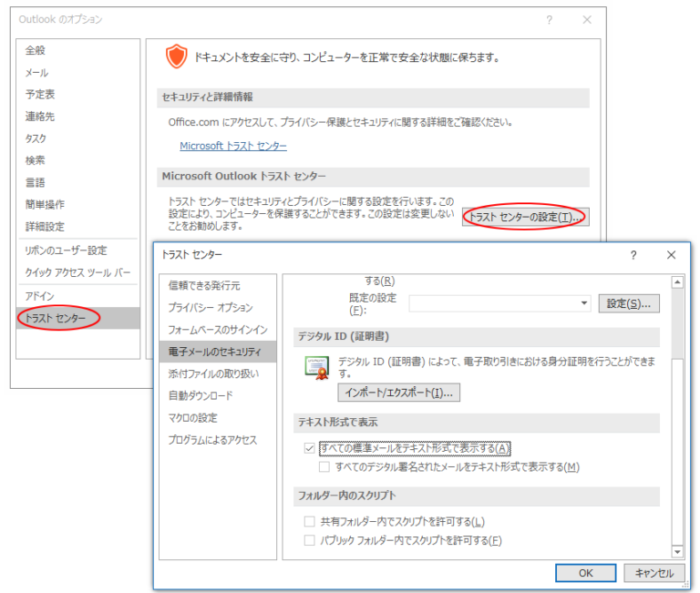
Task: Click the orange shield security icon
Action: 176,56
